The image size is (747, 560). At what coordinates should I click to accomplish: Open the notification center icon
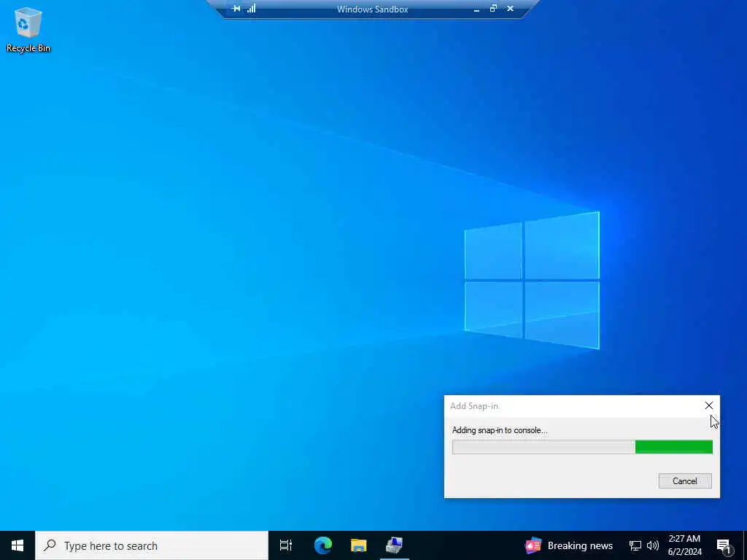coord(724,545)
